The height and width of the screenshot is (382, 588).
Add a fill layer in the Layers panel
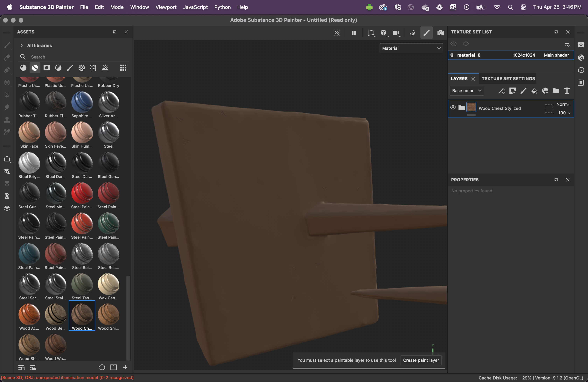[534, 91]
